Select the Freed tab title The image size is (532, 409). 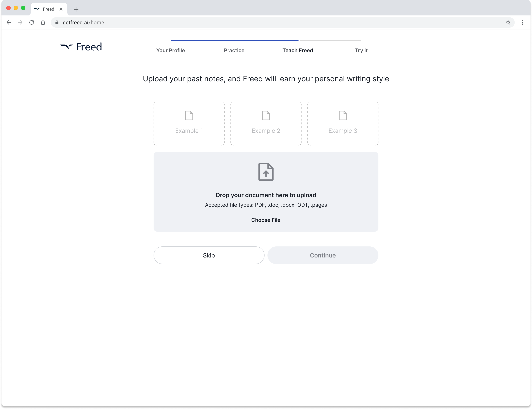(x=48, y=9)
